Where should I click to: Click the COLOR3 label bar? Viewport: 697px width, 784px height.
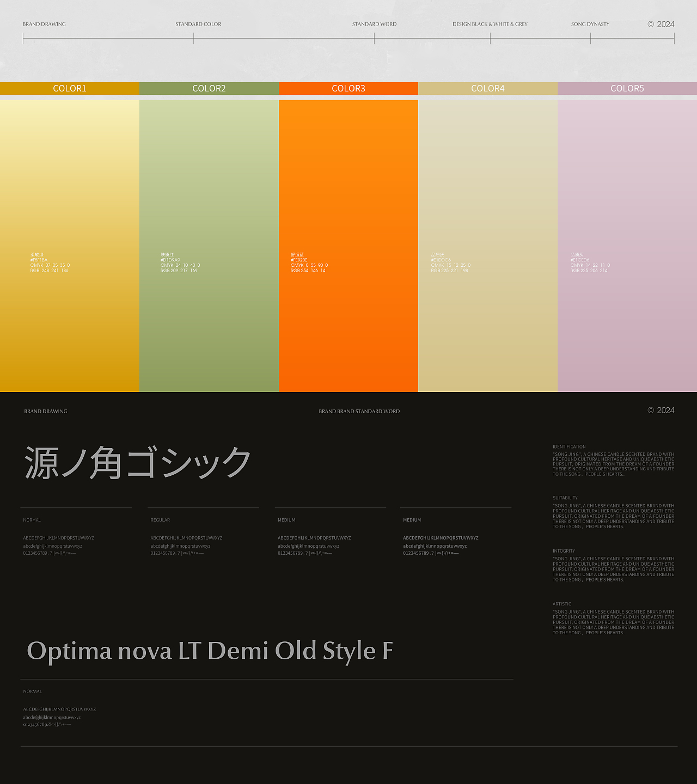[348, 88]
